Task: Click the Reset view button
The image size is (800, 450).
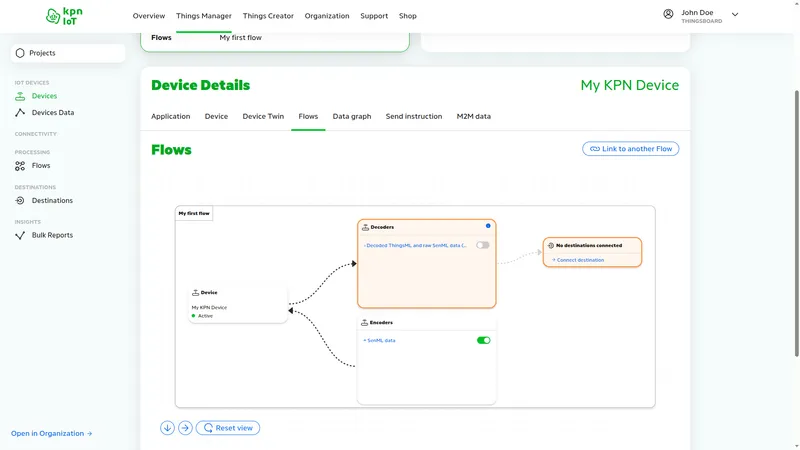Action: tap(228, 428)
